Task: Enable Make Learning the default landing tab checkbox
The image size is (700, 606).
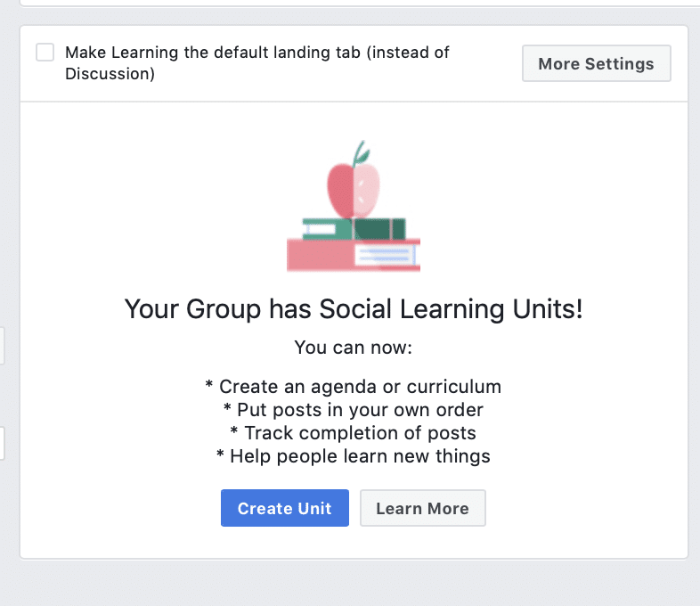Action: pos(45,53)
